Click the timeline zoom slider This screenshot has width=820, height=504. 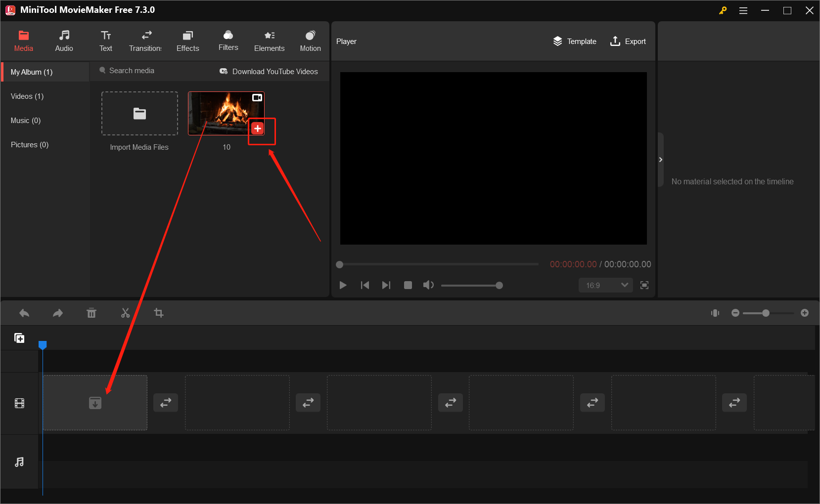coord(768,313)
